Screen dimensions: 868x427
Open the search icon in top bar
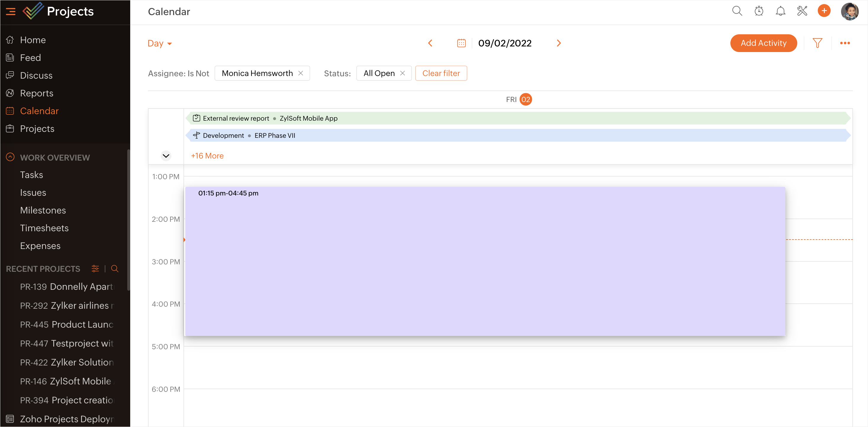pyautogui.click(x=737, y=11)
